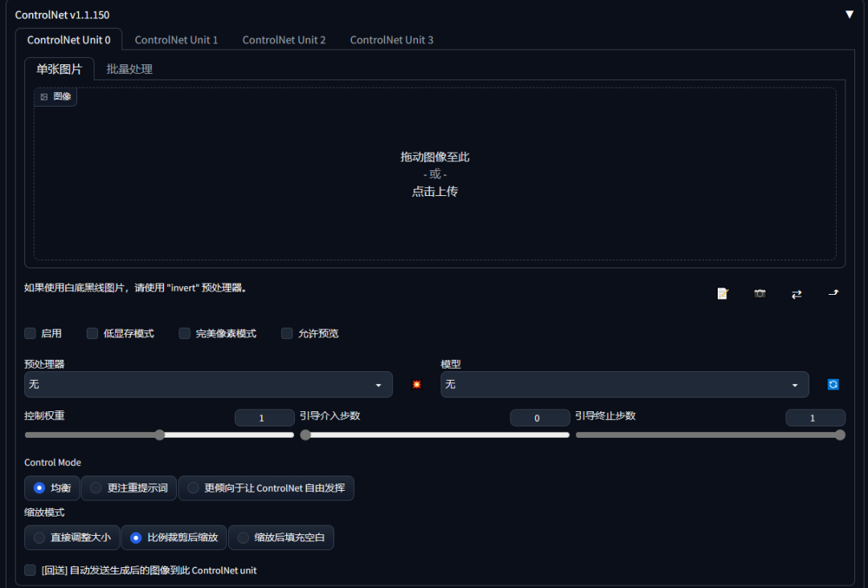Click the 引导介入步数 slider handle
Viewport: 868px width, 588px height.
[x=305, y=435]
